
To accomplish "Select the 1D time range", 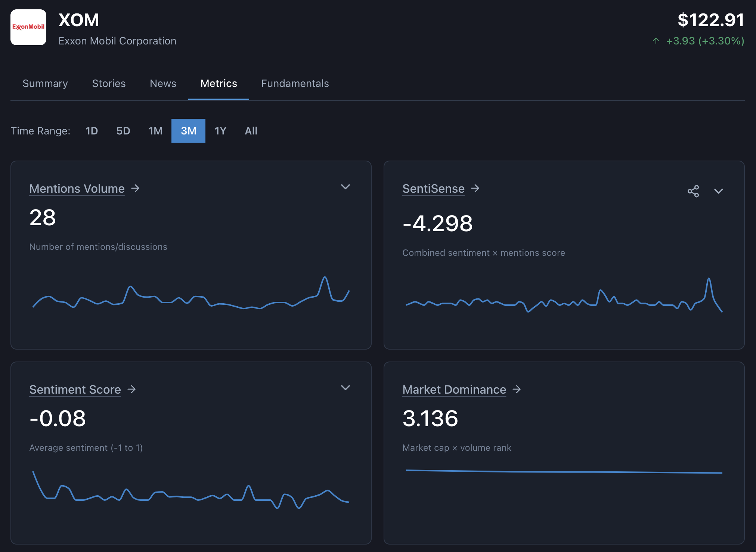I will (91, 131).
